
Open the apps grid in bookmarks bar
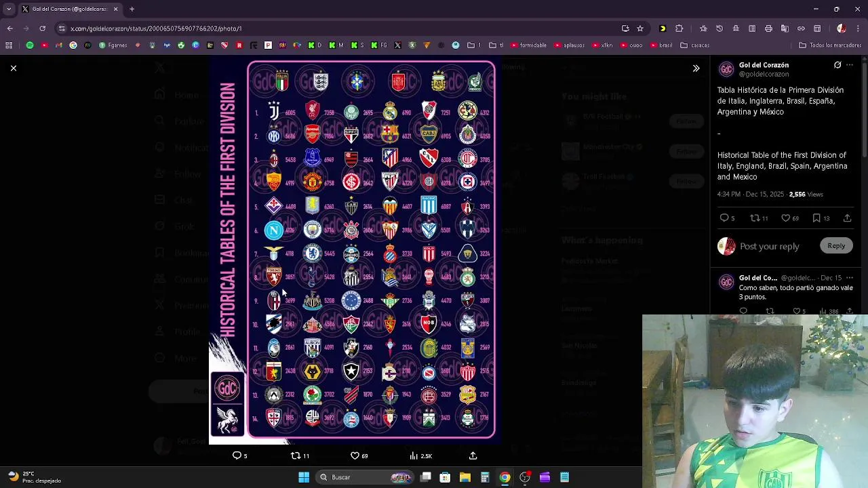(9, 45)
